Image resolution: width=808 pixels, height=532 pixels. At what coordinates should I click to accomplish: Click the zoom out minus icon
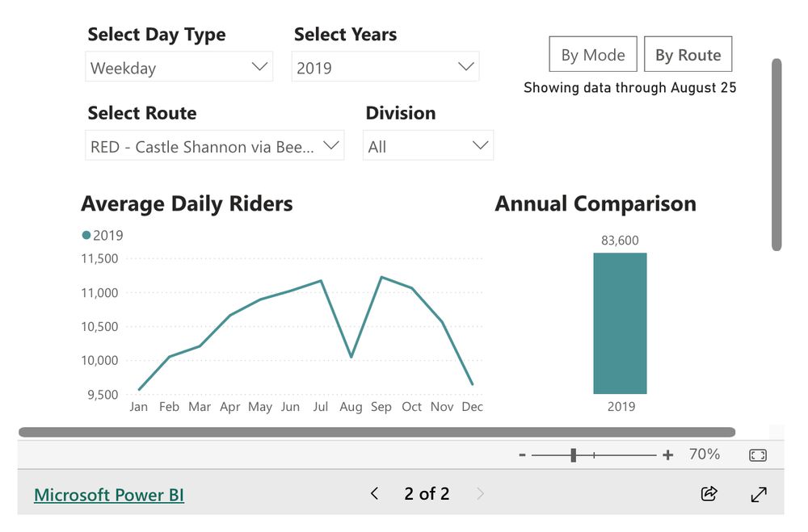click(523, 455)
